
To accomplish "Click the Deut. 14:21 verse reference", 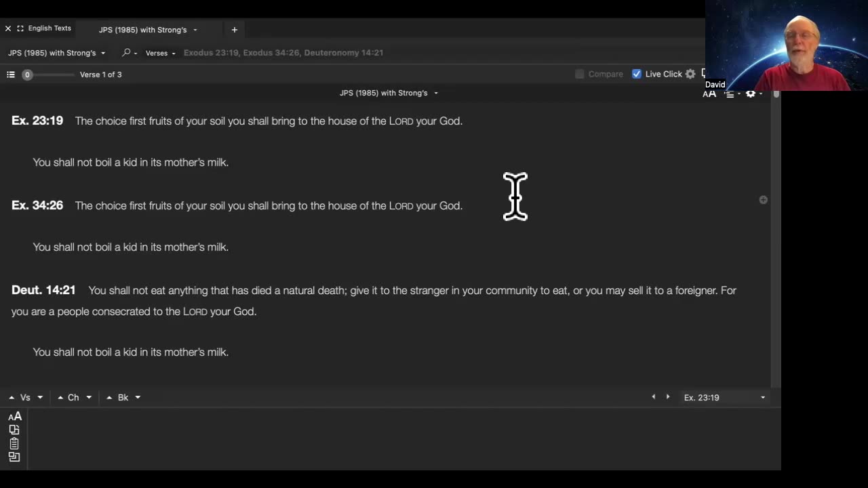I will tap(43, 290).
